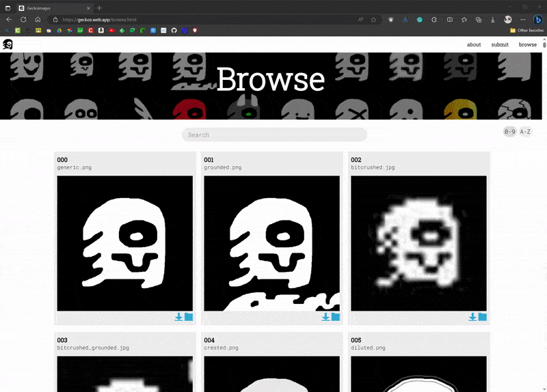Click the filename crested.png

click(221, 348)
